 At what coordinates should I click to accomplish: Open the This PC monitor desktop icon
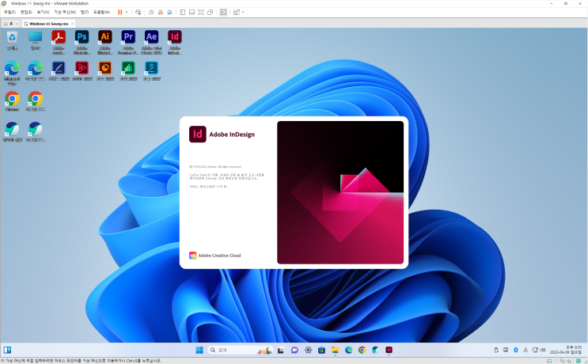36,40
